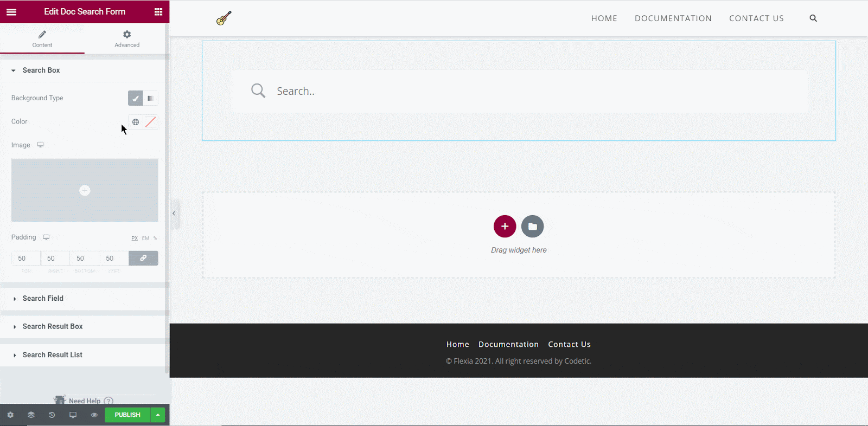Click the Need Help question mark icon

[x=108, y=401]
